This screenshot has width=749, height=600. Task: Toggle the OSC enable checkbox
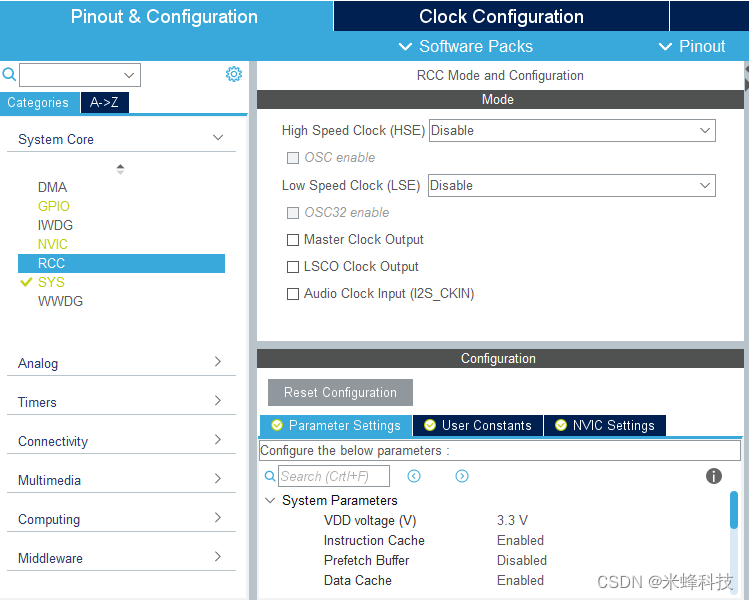293,158
